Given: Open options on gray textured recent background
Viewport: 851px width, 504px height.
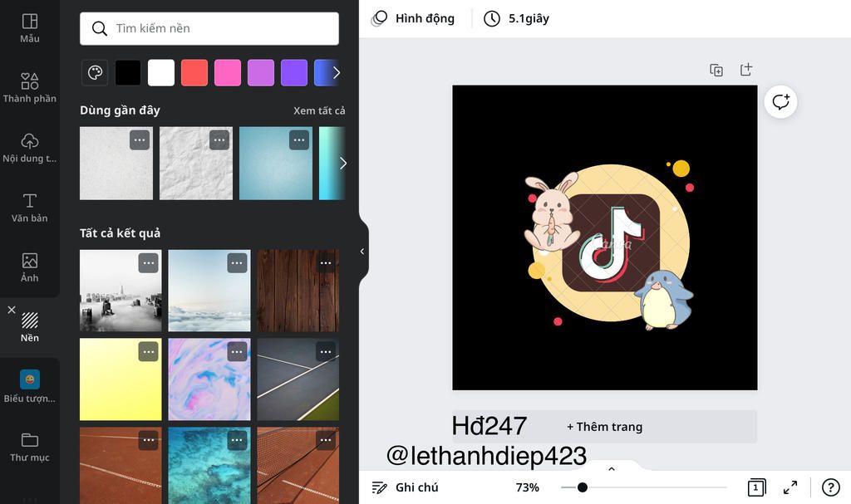Looking at the screenshot, I should [x=140, y=140].
